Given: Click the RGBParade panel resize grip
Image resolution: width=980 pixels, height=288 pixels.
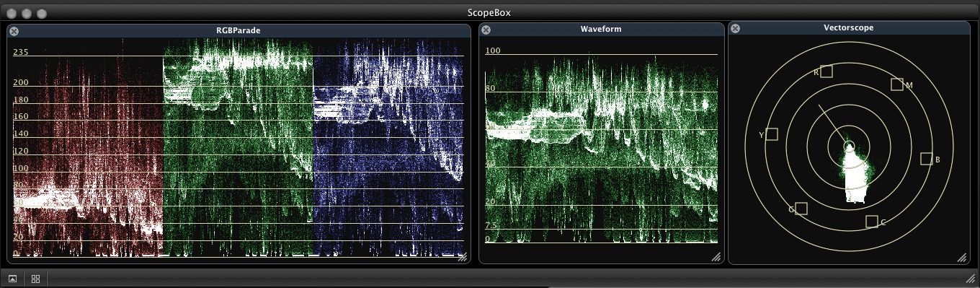Looking at the screenshot, I should coord(463,257).
